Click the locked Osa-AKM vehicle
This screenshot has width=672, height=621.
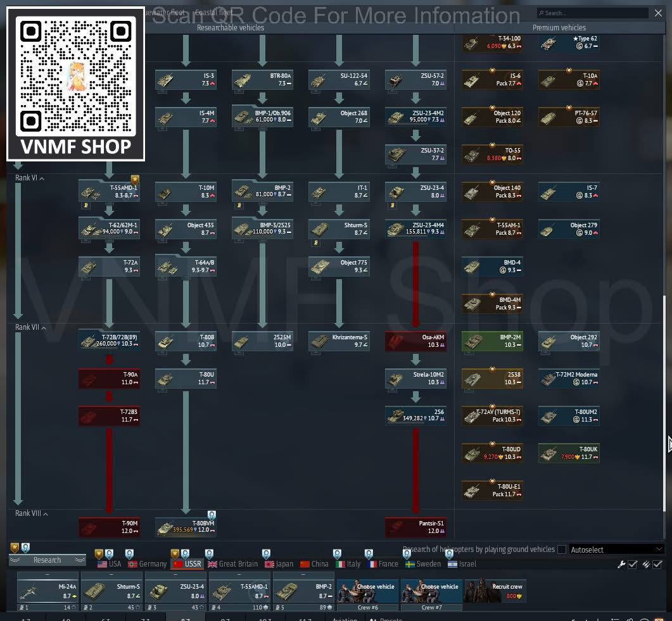click(x=415, y=341)
